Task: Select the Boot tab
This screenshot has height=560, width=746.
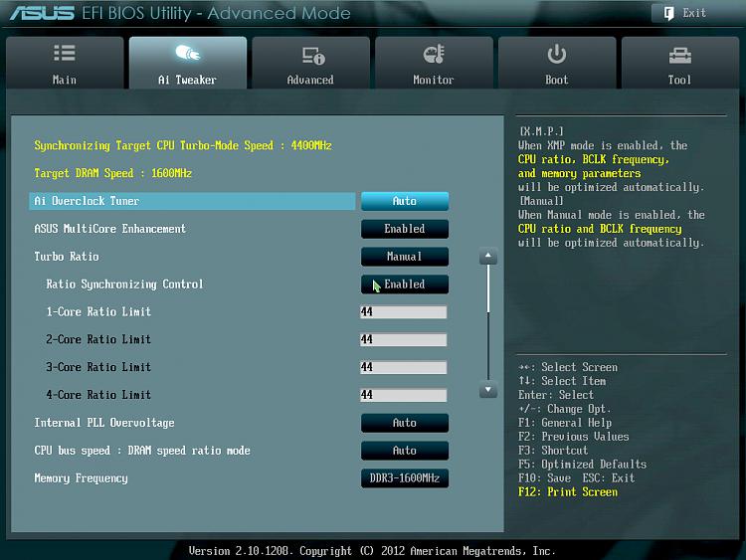Action: point(557,63)
